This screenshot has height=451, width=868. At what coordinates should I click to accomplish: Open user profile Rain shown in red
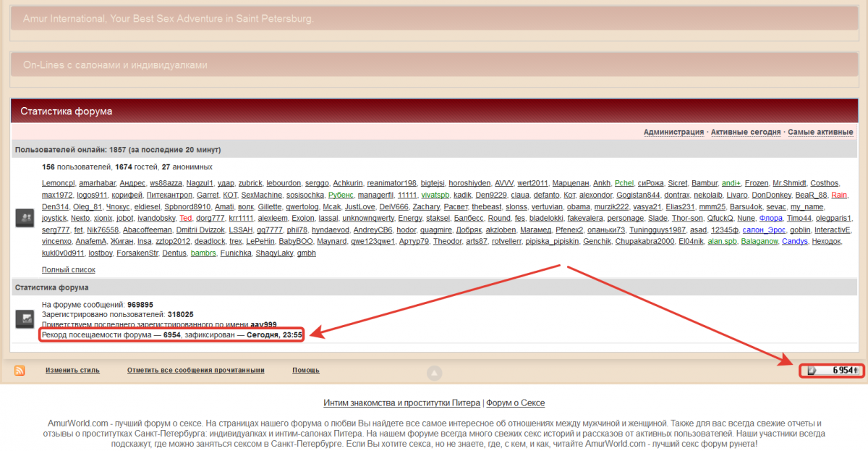pos(839,195)
